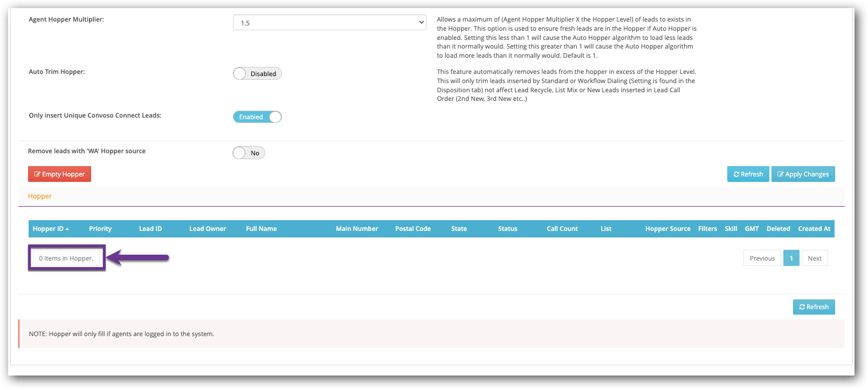Click the bottom Refresh button below the table

(814, 307)
